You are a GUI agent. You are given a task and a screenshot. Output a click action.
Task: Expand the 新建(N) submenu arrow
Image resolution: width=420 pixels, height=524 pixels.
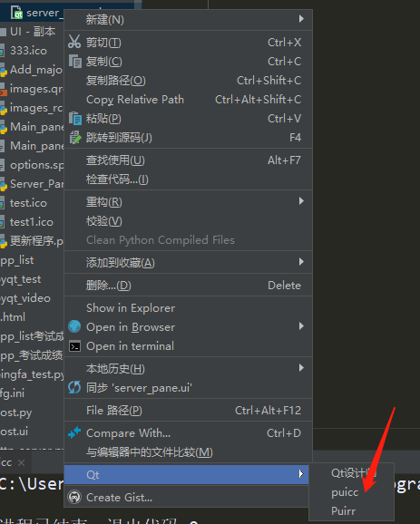coord(301,19)
